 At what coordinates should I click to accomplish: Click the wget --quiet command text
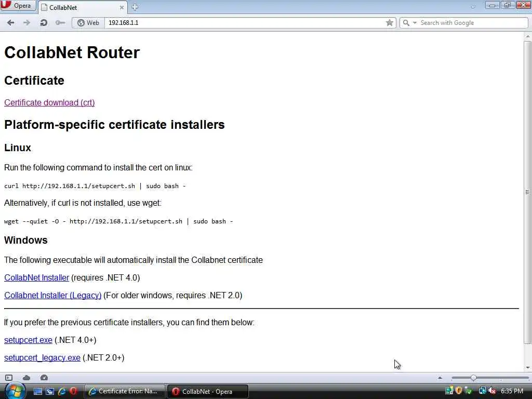118,221
